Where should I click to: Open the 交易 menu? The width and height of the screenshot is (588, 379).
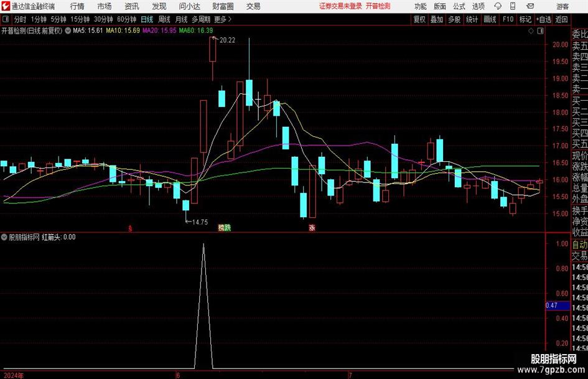[253, 6]
